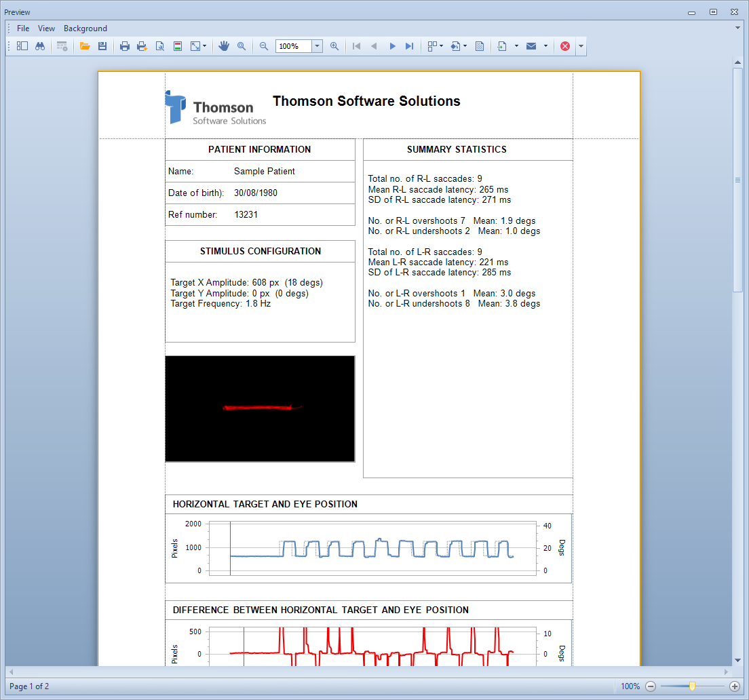Jump to the last page
The image size is (749, 700).
(x=409, y=46)
